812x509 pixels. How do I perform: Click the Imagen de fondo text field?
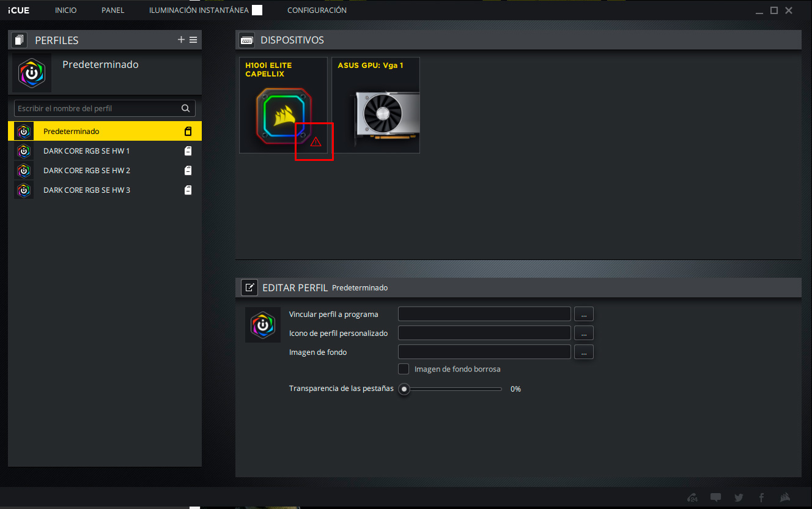(484, 352)
